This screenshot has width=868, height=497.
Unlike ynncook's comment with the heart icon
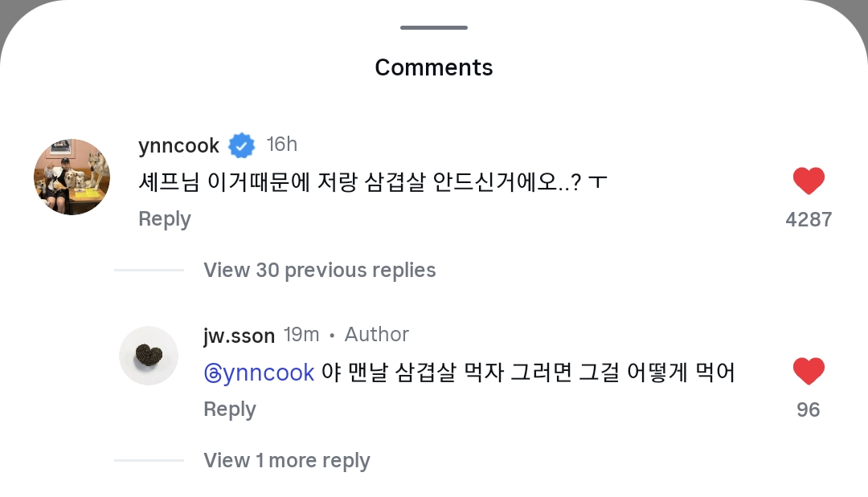(x=809, y=181)
